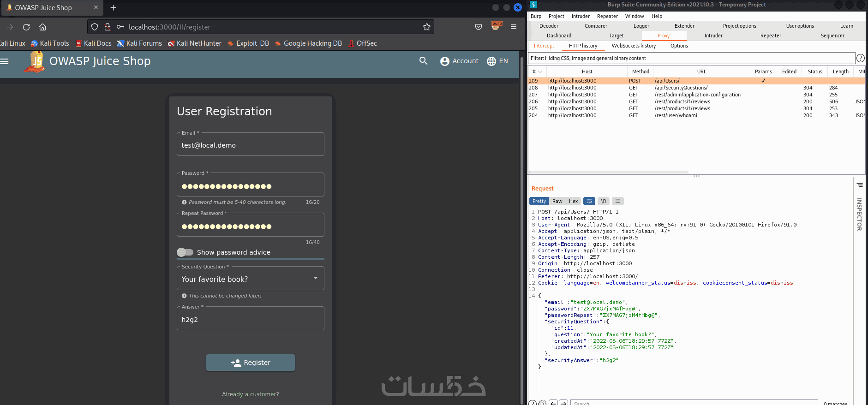Open the WebSockets history sub-tab
Image resolution: width=868 pixels, height=405 pixels.
click(634, 46)
